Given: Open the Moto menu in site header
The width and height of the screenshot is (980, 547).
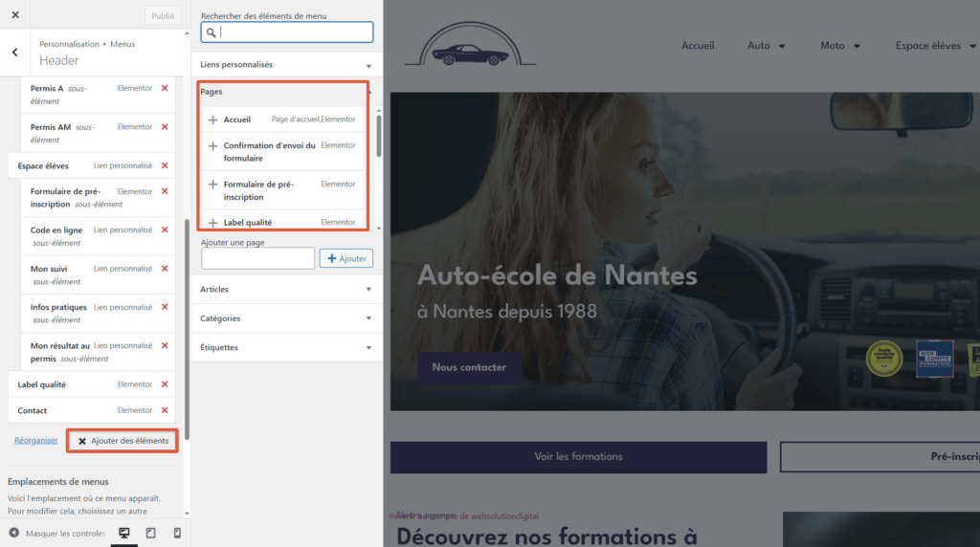Looking at the screenshot, I should tap(839, 46).
